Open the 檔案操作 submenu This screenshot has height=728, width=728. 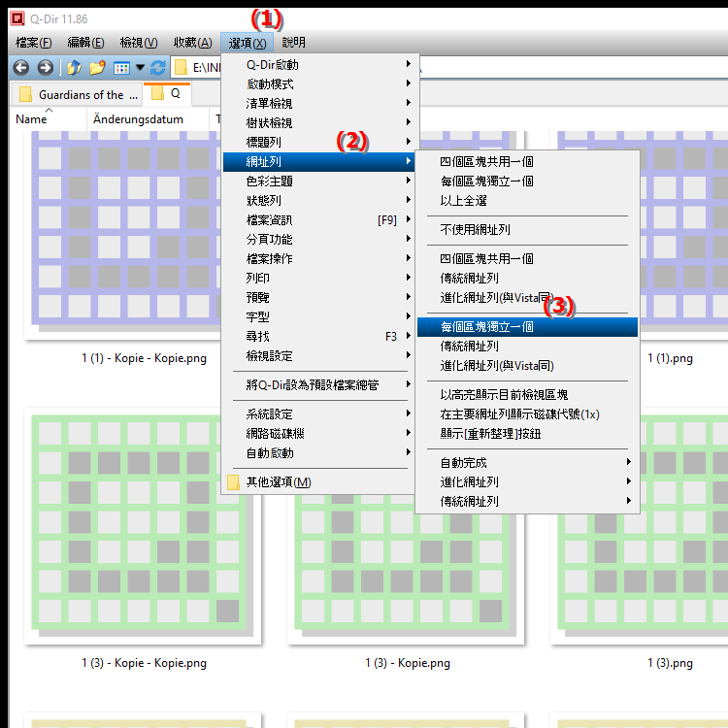(x=319, y=258)
